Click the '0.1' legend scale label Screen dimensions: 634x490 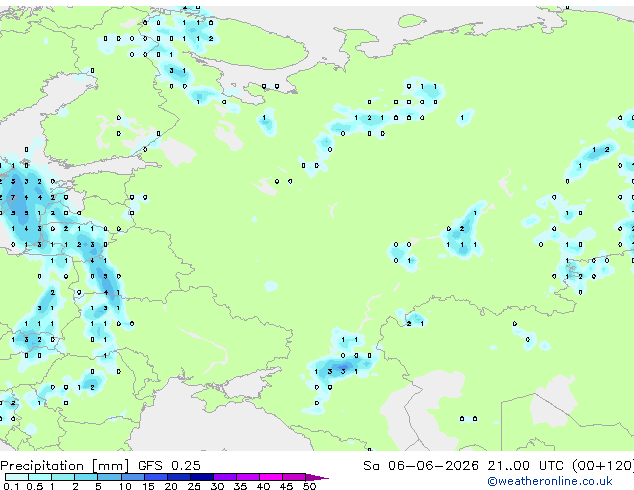[11, 486]
